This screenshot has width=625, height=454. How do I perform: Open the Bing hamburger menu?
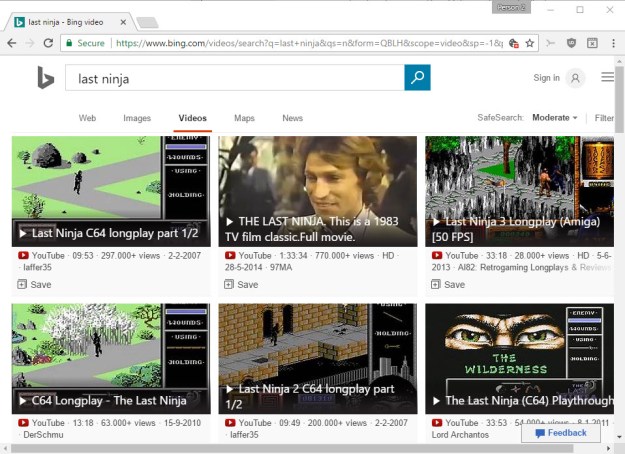(607, 77)
